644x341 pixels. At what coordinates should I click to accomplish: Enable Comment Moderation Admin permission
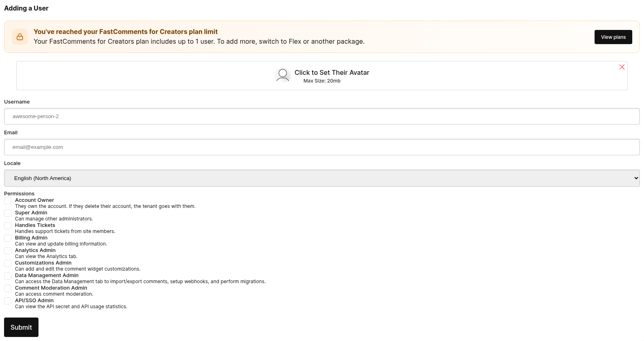tap(8, 288)
